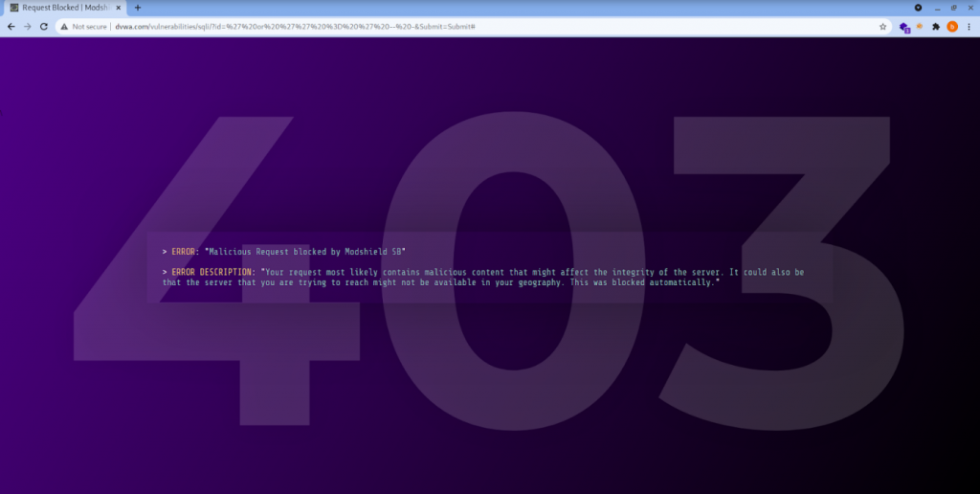Reload the blocked DVWA page
Viewport: 980px width, 494px height.
tap(44, 27)
